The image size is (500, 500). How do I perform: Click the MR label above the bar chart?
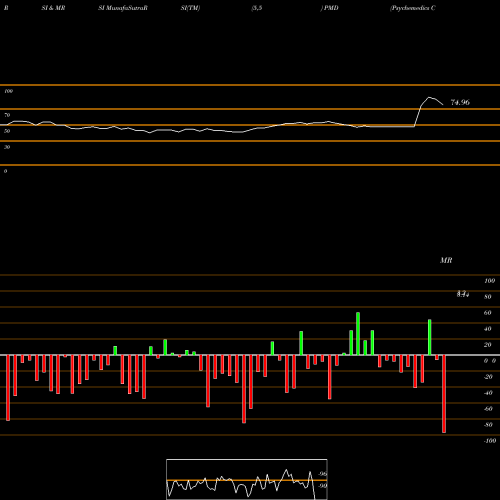coord(446,260)
